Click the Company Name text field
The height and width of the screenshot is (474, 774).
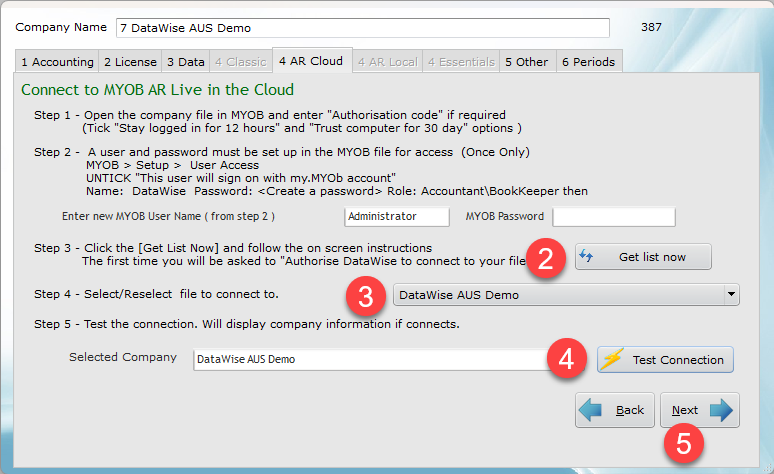click(x=362, y=28)
